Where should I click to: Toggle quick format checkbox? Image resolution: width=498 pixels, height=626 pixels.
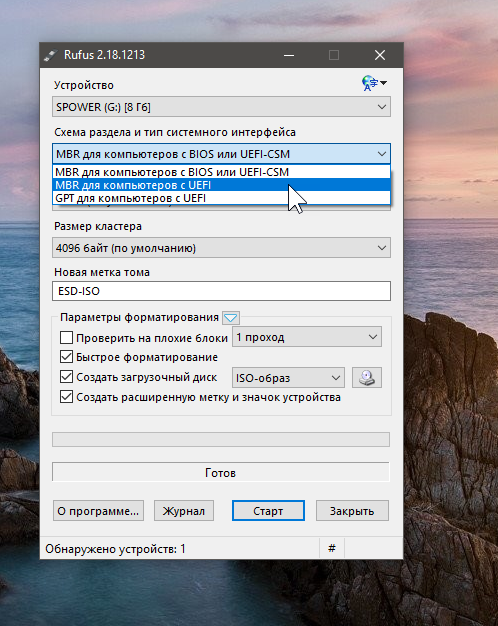(66, 357)
